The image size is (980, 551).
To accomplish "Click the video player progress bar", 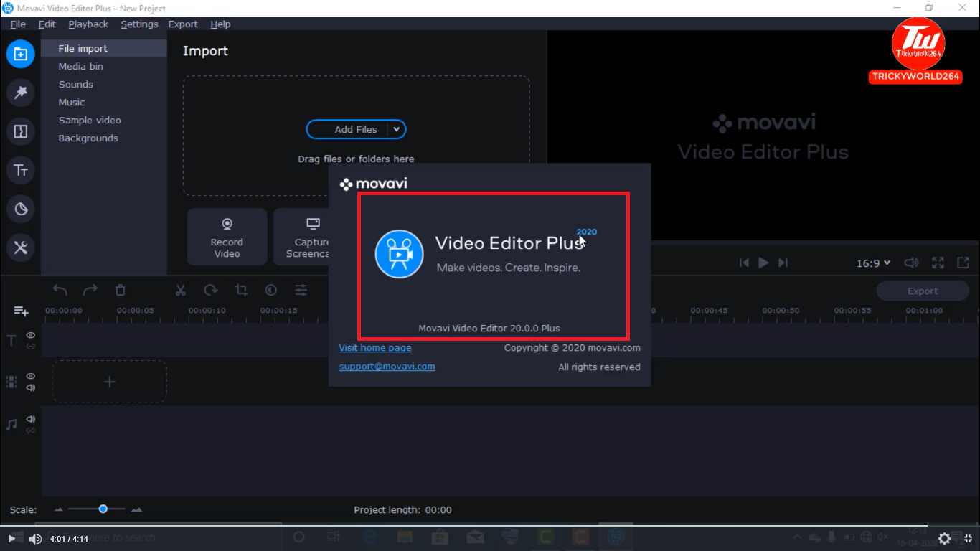I will 490,526.
